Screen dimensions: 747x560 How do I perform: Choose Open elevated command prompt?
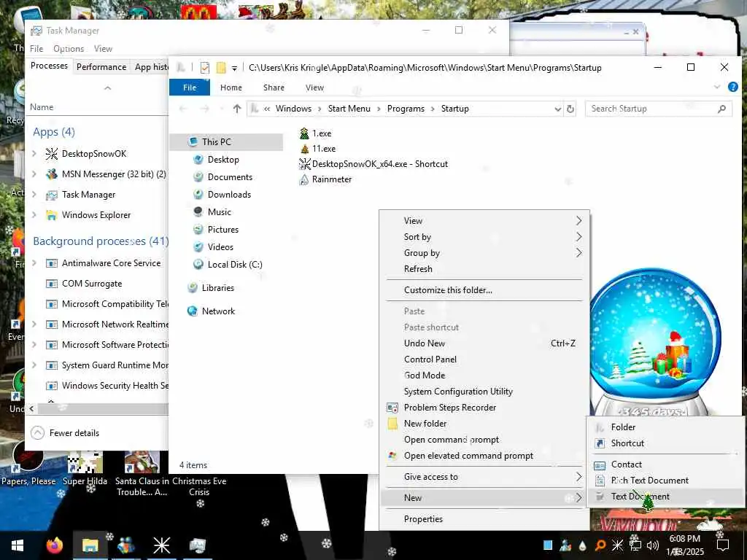tap(485, 456)
